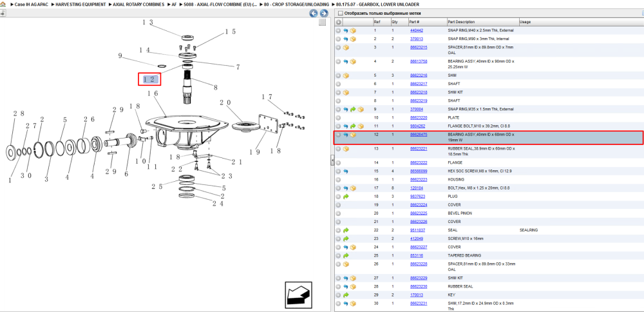
Task: Select the TAPERED BEARING description text
Action: point(464,256)
